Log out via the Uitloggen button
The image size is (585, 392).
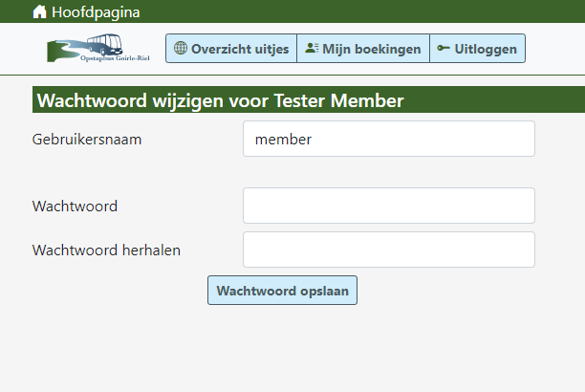tap(477, 49)
